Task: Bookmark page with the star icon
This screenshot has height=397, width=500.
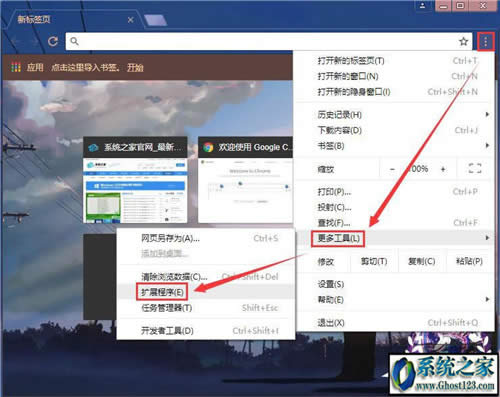Action: click(x=463, y=42)
